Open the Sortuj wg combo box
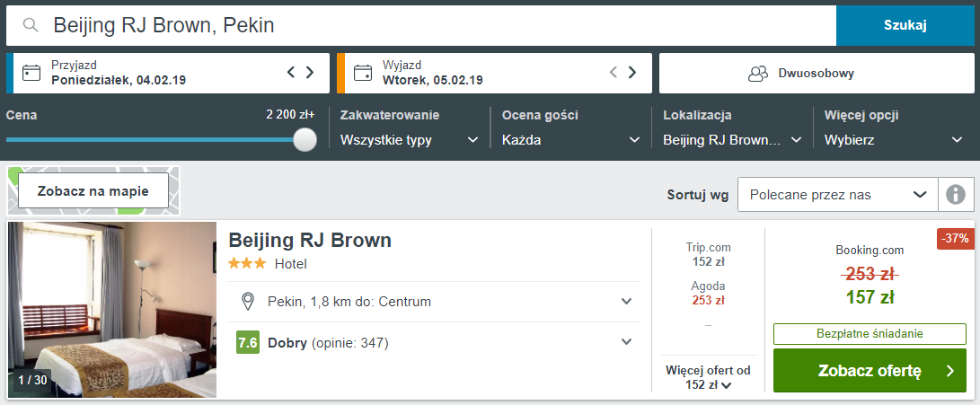This screenshot has width=980, height=405. (837, 194)
